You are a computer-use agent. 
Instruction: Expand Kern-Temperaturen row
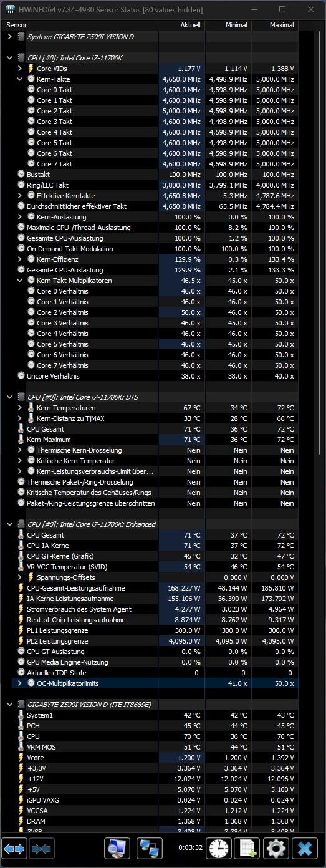click(x=20, y=408)
